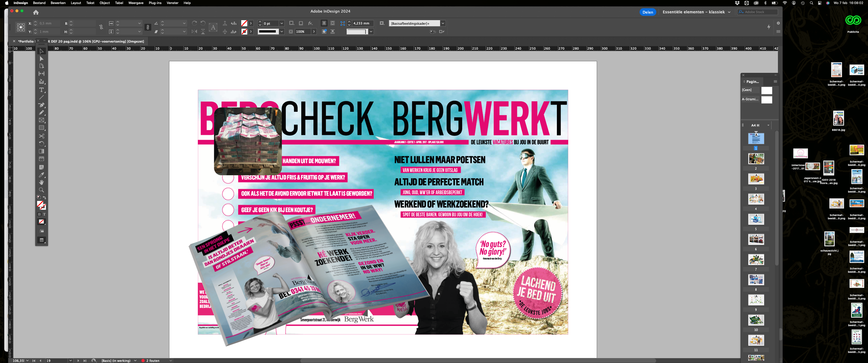Screen dimensions: 868x363
Task: Select the A-Stramien parent page thumbnail
Action: pos(767,100)
